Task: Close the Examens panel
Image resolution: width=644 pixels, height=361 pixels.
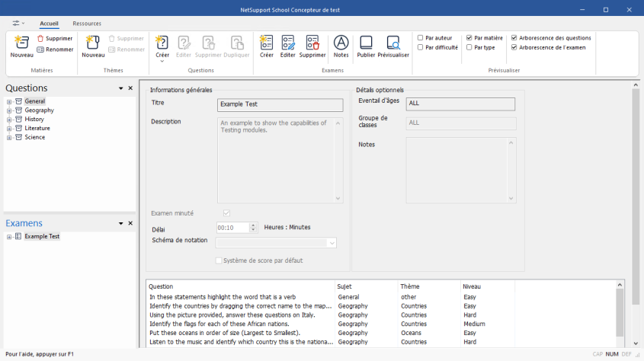Action: pos(130,223)
